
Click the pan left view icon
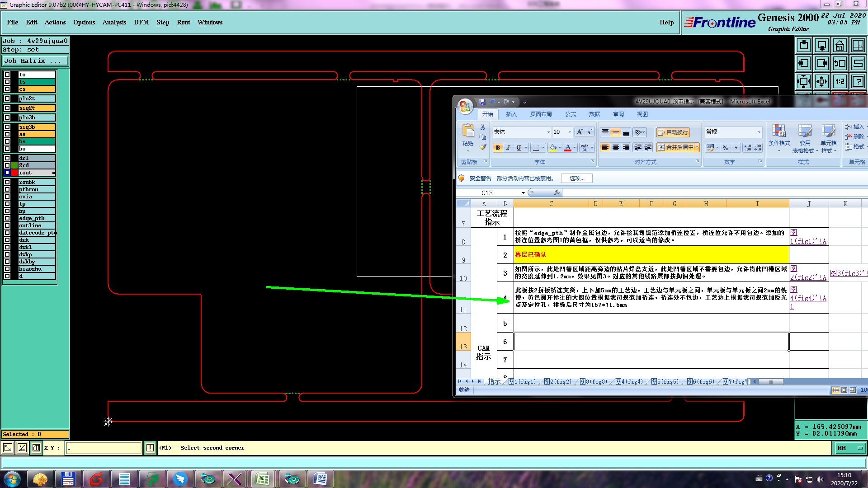click(804, 63)
